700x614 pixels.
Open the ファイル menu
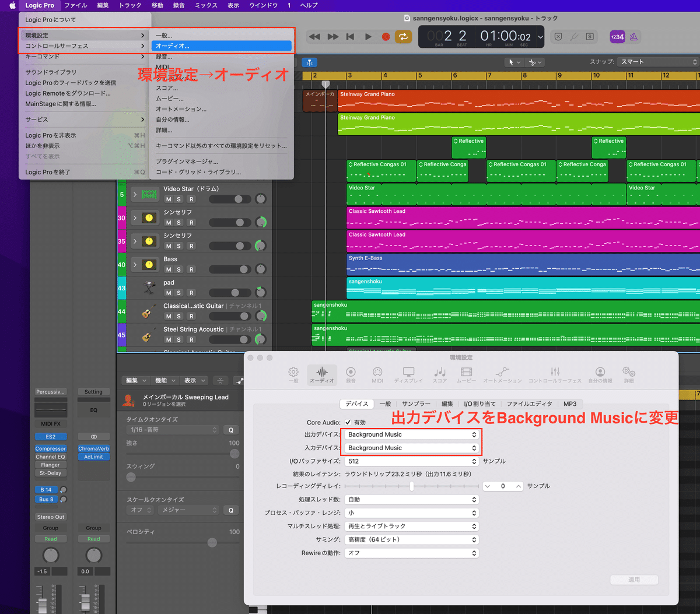tap(76, 5)
